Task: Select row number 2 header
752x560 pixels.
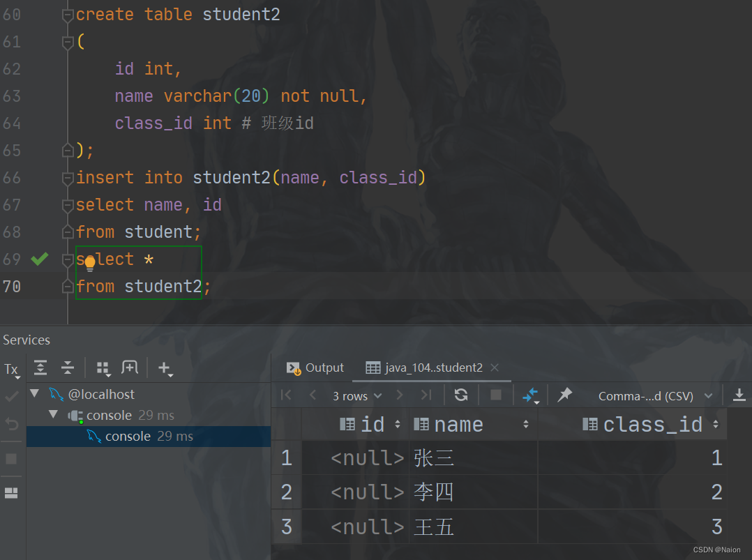Action: 286,492
